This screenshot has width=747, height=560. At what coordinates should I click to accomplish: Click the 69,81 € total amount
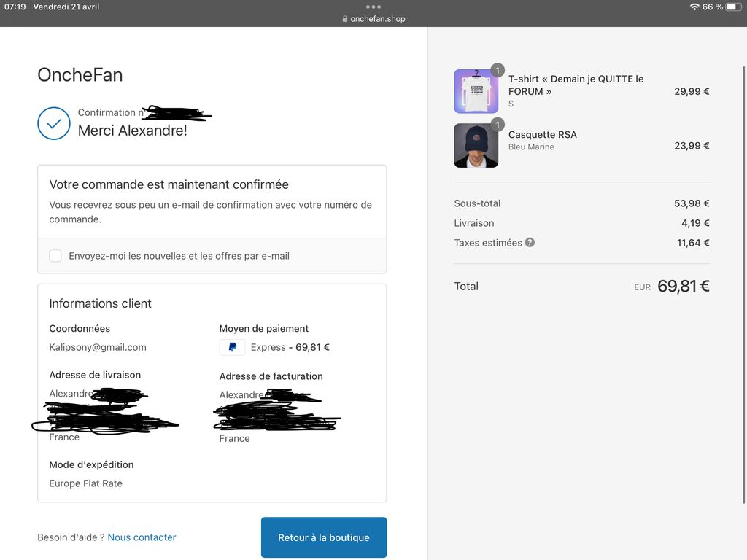tap(683, 286)
